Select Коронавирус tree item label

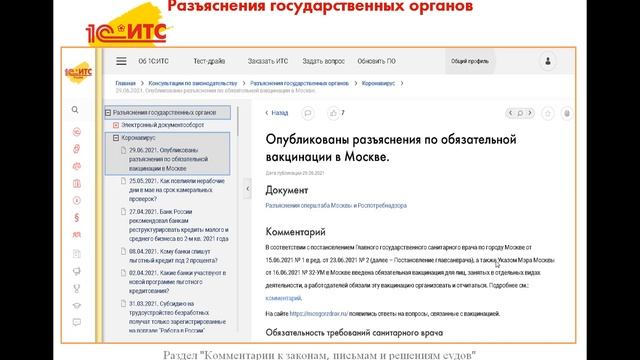tap(138, 138)
